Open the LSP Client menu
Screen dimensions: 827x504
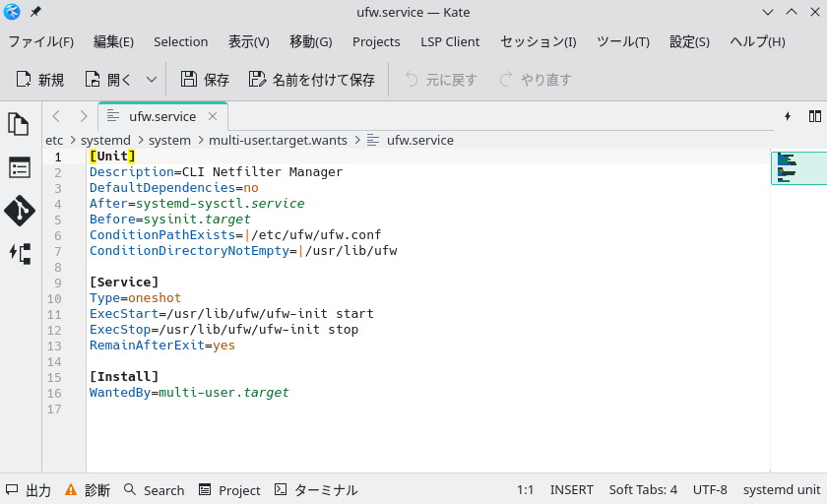(450, 41)
